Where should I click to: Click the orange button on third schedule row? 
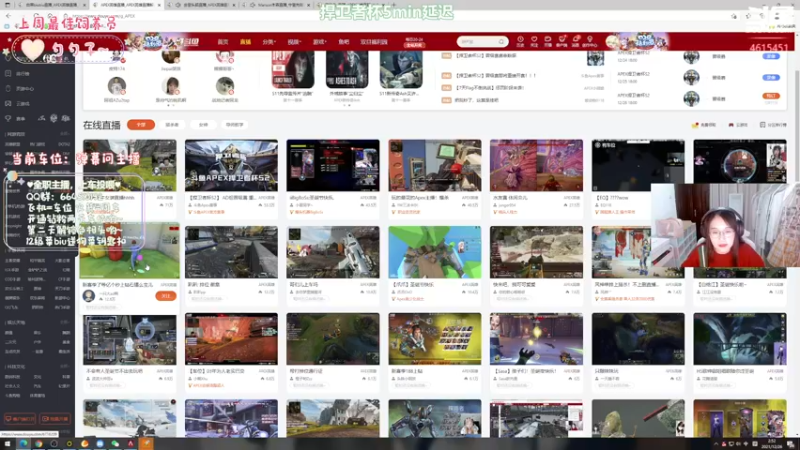tap(771, 96)
